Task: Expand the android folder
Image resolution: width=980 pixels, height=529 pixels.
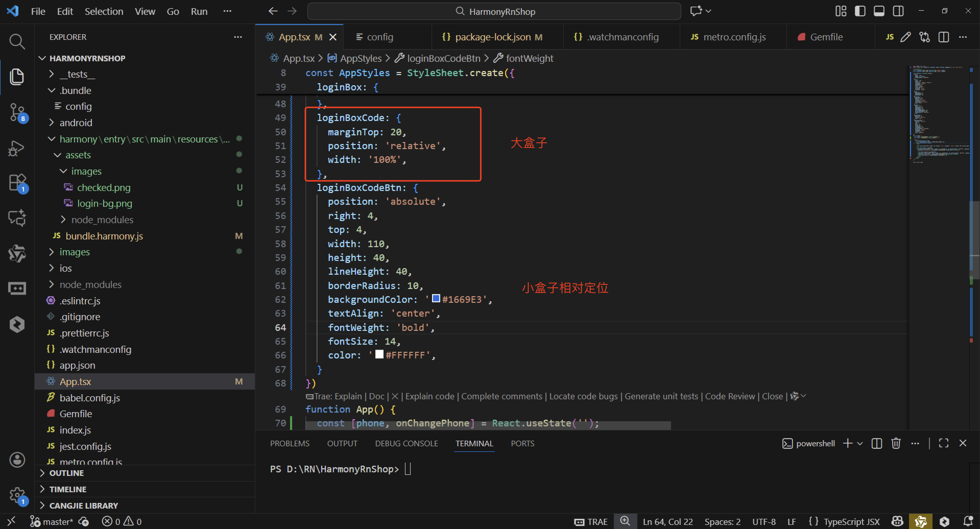Action: (x=76, y=123)
